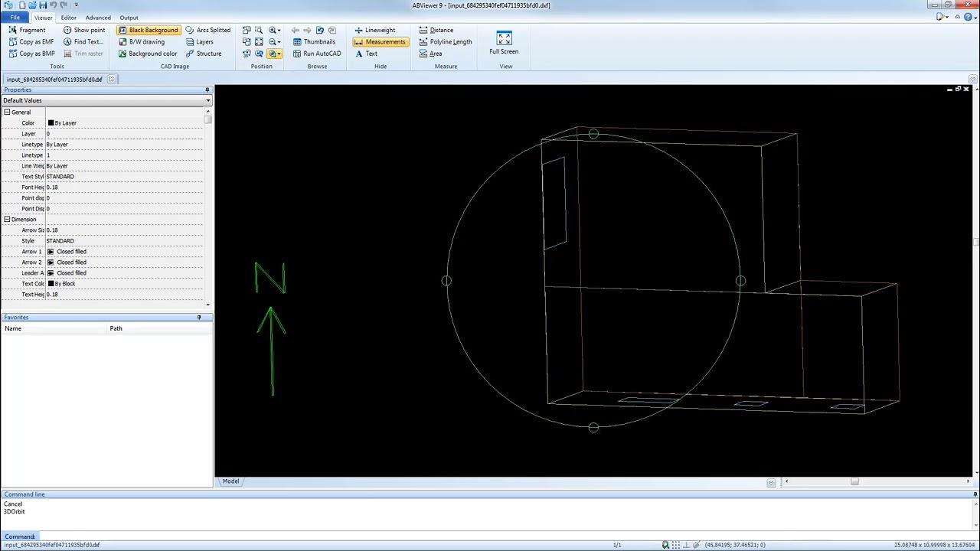Switch to the Advanced ribbon tab

click(98, 18)
